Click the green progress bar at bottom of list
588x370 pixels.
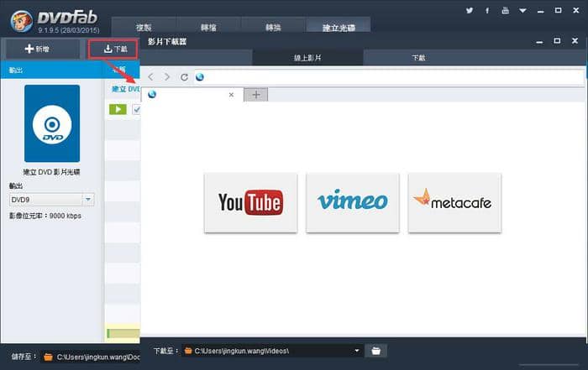click(x=123, y=333)
